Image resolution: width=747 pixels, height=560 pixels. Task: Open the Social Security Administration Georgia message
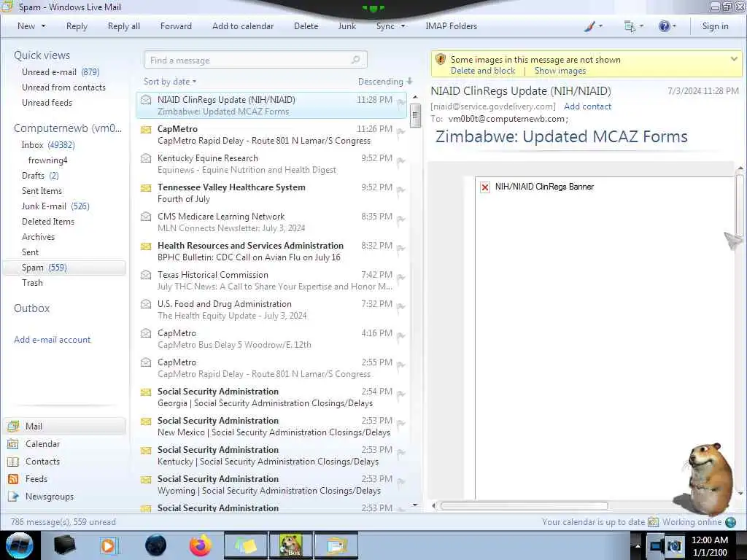click(271, 397)
